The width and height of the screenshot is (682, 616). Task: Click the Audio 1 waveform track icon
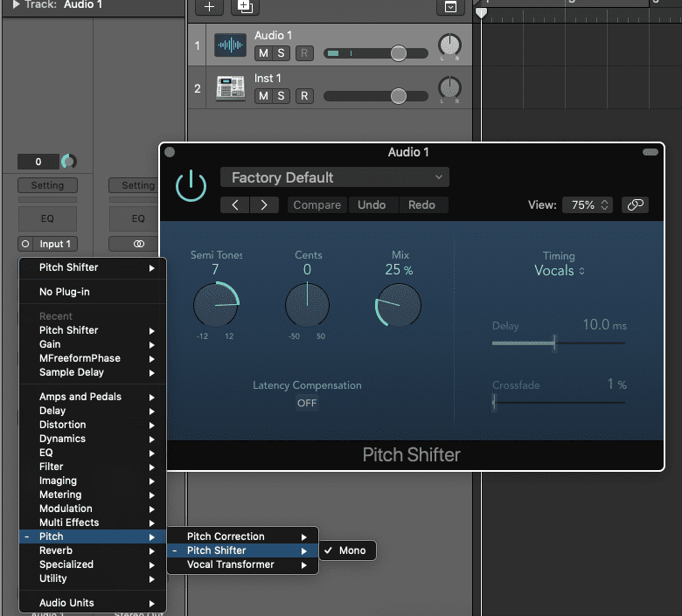click(231, 45)
